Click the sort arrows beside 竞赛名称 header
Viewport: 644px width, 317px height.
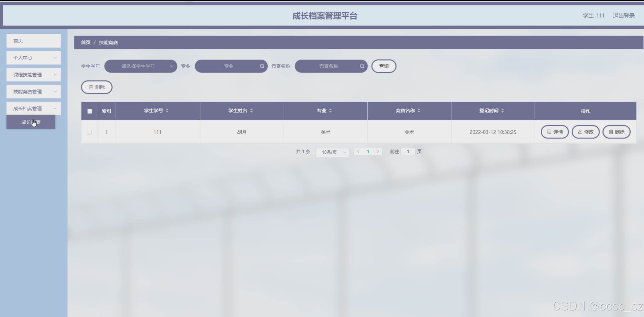click(x=419, y=111)
